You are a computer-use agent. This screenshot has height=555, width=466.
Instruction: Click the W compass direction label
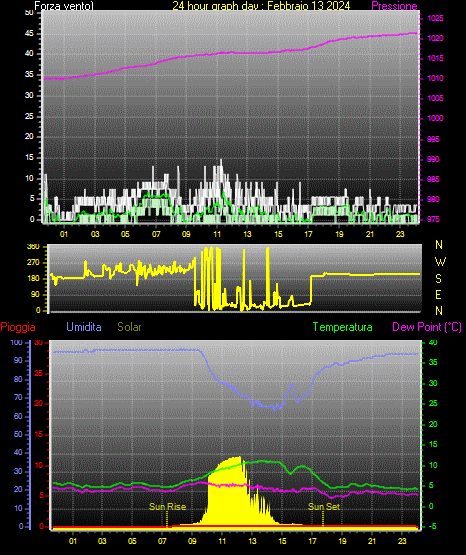pyautogui.click(x=440, y=262)
